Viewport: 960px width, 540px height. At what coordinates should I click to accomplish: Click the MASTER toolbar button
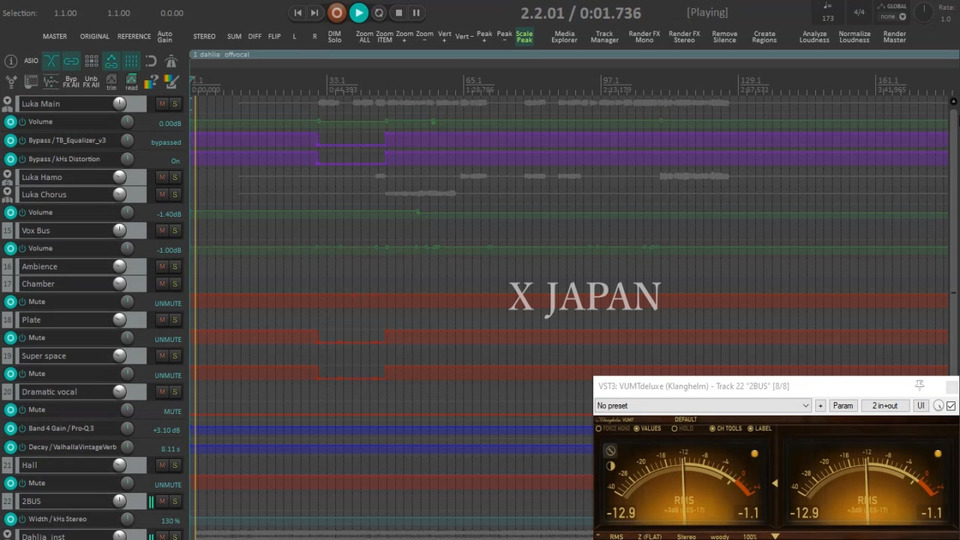point(54,37)
